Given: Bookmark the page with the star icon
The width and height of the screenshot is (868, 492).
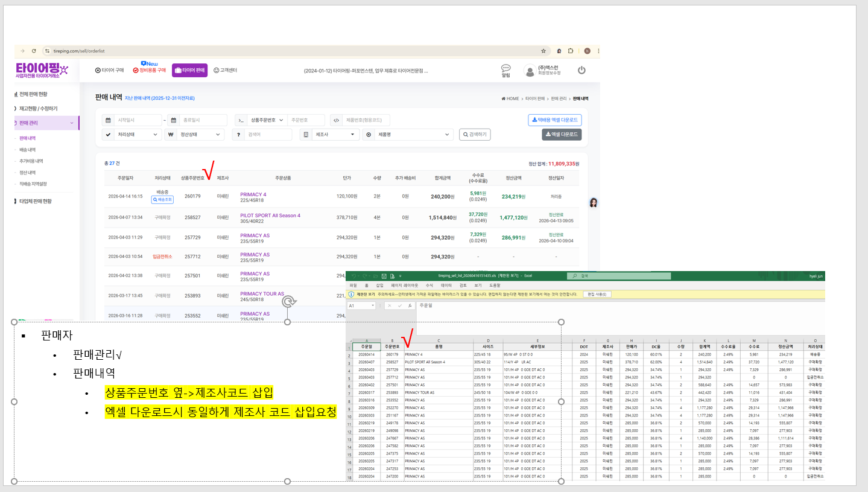Looking at the screenshot, I should coord(543,51).
